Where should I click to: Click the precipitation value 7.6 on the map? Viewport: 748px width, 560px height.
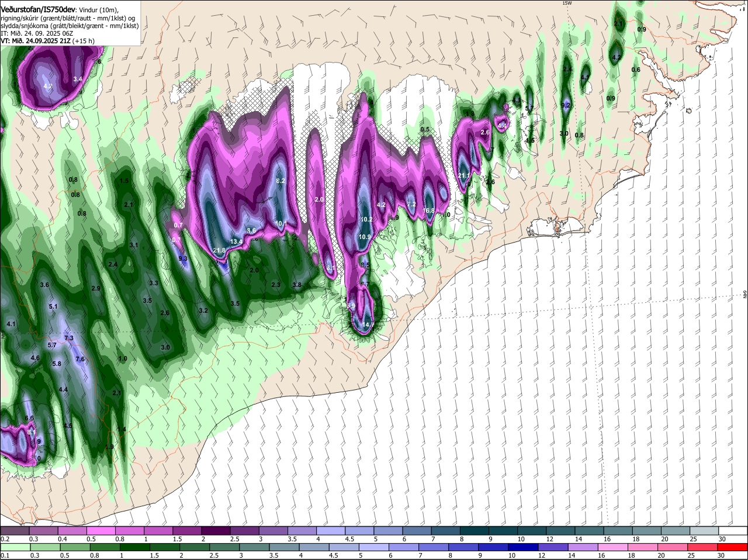coord(80,359)
